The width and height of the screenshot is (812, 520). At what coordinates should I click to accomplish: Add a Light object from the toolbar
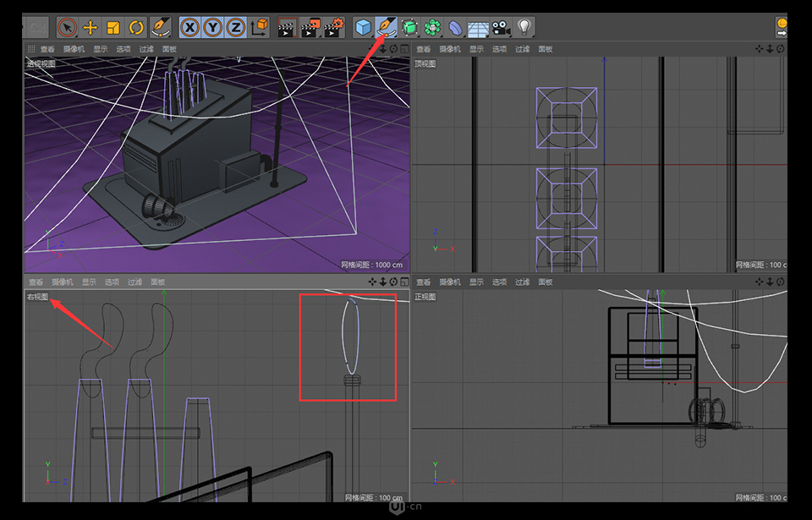[x=524, y=27]
